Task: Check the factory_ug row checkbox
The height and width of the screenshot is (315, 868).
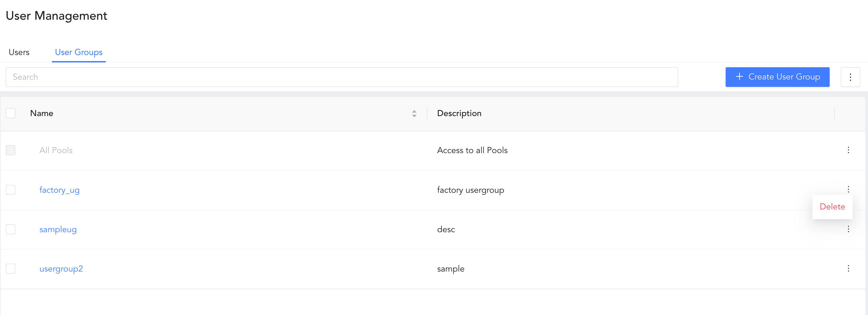Action: click(11, 190)
